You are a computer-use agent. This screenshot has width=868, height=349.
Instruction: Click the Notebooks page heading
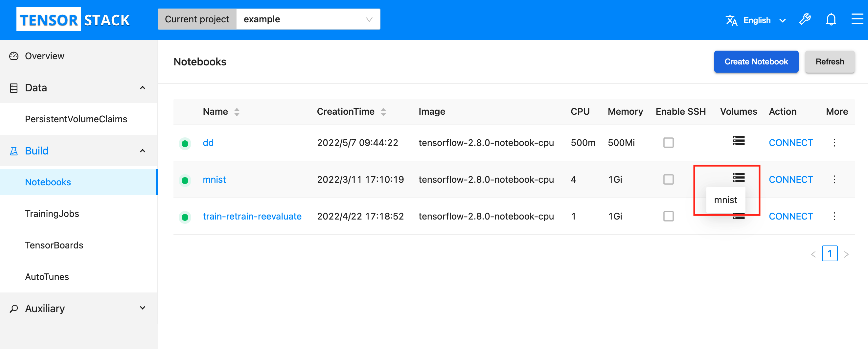[200, 62]
